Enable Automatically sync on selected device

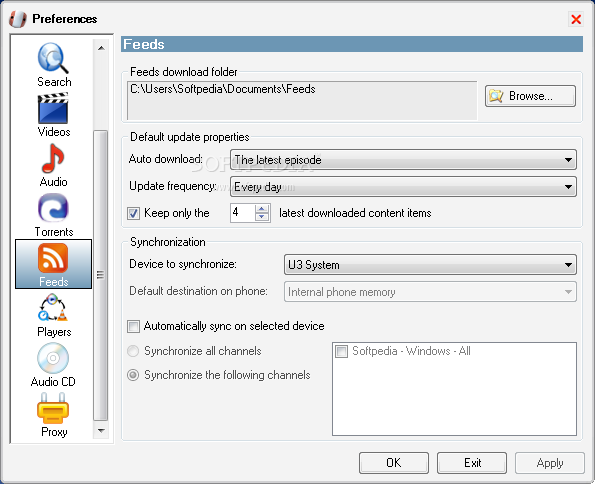coord(133,326)
